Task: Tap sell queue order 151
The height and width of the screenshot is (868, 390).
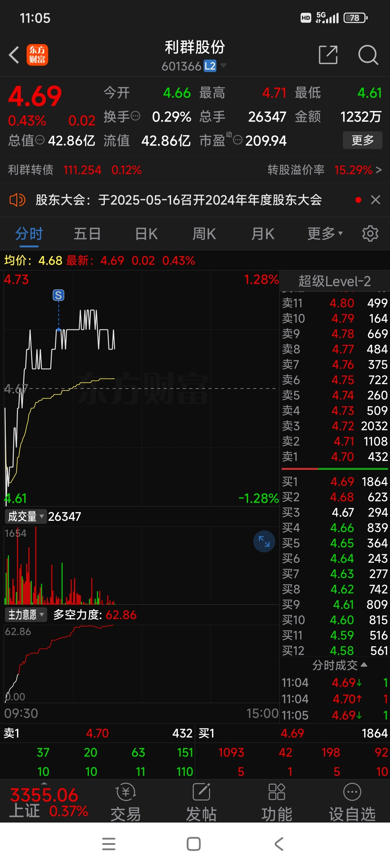Action: click(185, 752)
